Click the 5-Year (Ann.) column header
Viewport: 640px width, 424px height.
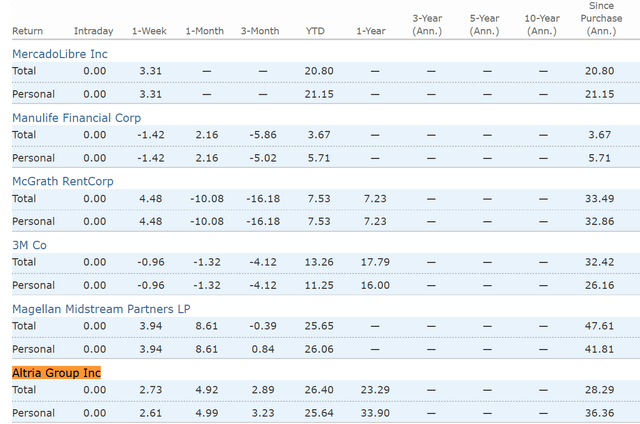(484, 24)
